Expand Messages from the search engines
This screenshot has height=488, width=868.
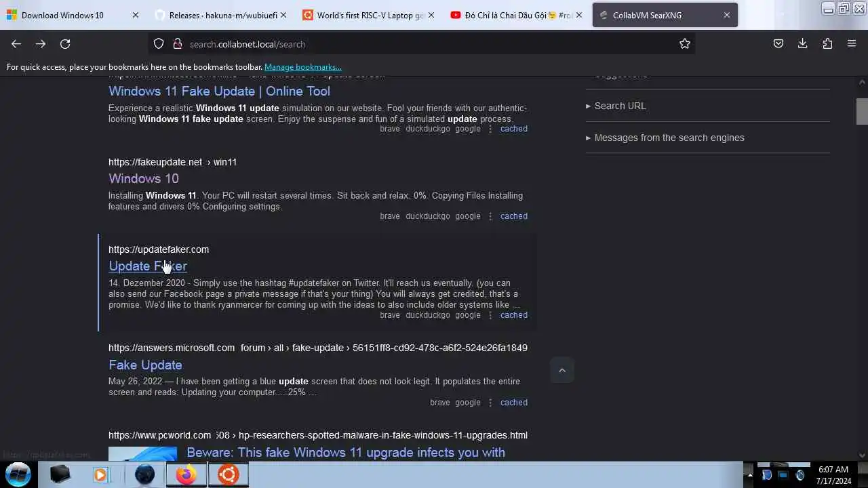pos(665,138)
